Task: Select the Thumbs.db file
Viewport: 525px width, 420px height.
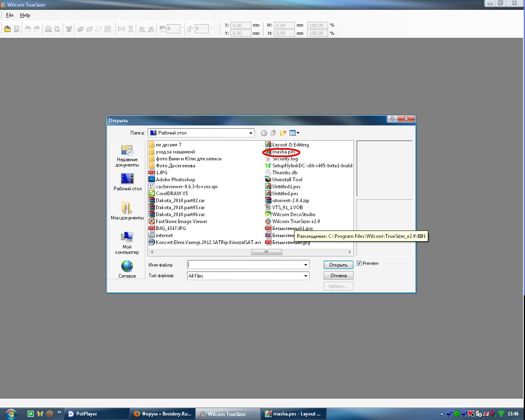Action: click(x=281, y=173)
